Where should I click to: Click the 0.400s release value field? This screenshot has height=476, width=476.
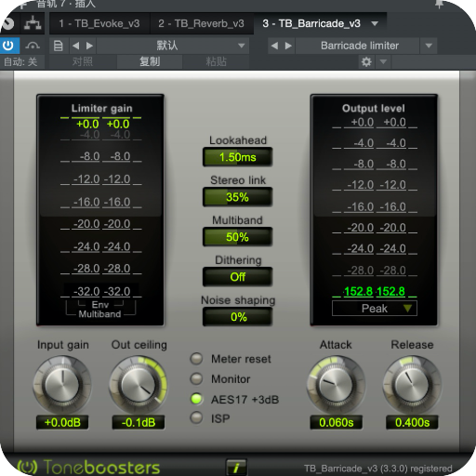(x=412, y=422)
